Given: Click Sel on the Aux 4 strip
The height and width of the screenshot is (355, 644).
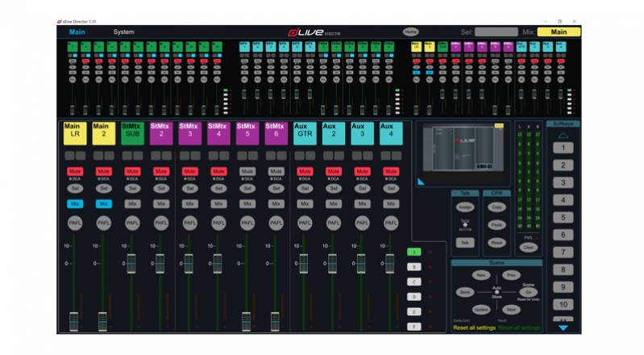Looking at the screenshot, I should point(391,188).
